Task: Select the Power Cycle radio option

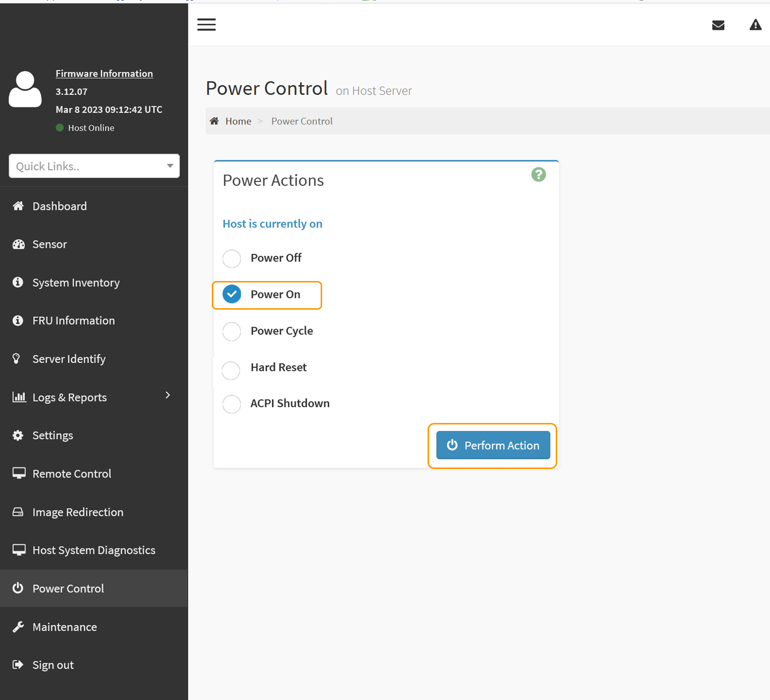Action: pyautogui.click(x=232, y=331)
